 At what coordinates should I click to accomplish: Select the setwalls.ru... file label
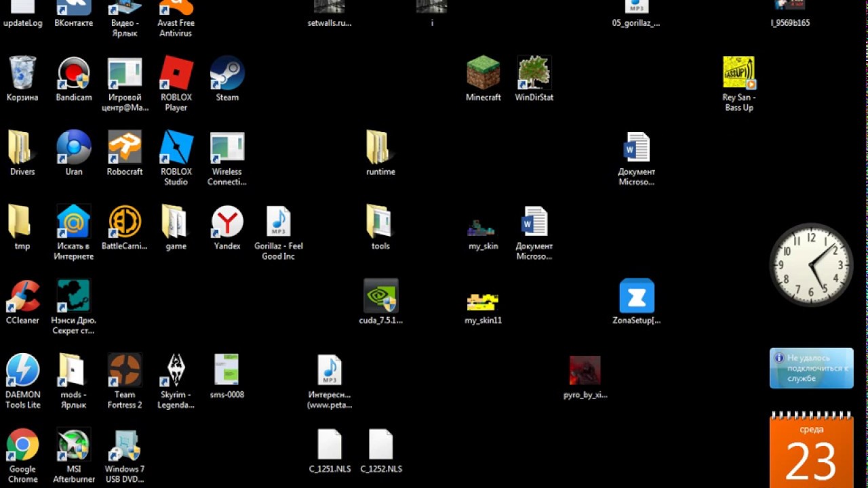click(330, 23)
